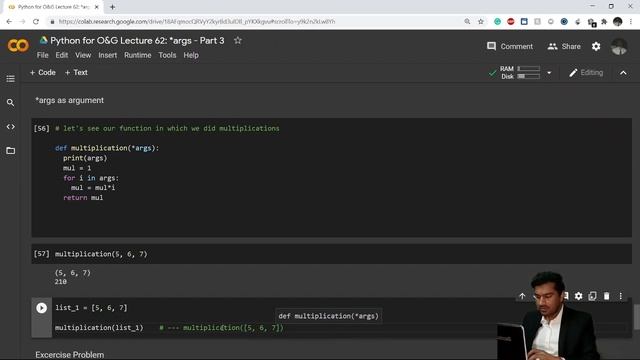
Task: Click the browser address bar
Action: [255, 22]
